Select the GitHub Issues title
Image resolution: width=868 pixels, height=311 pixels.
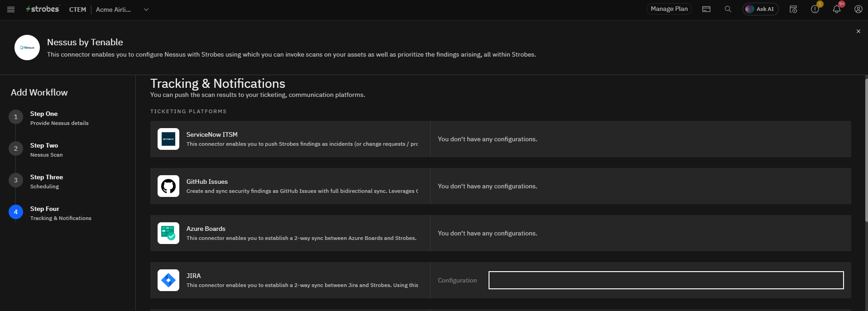207,182
